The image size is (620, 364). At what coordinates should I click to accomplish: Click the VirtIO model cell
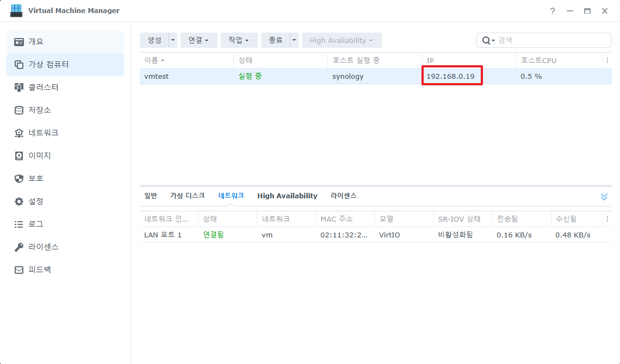pyautogui.click(x=389, y=235)
